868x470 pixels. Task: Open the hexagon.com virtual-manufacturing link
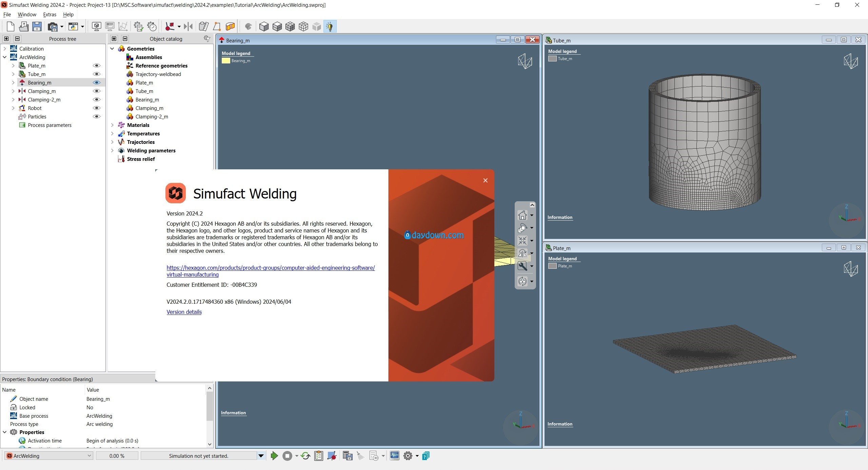(x=271, y=271)
